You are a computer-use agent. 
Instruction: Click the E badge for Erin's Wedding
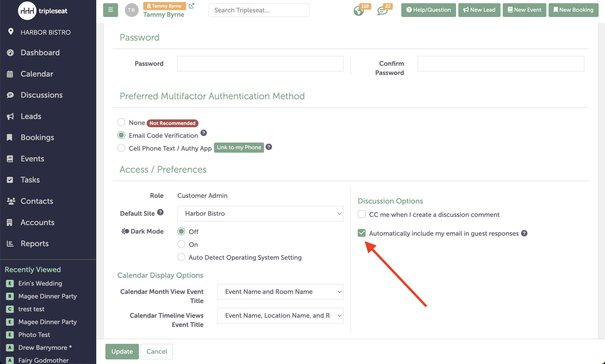coord(10,283)
